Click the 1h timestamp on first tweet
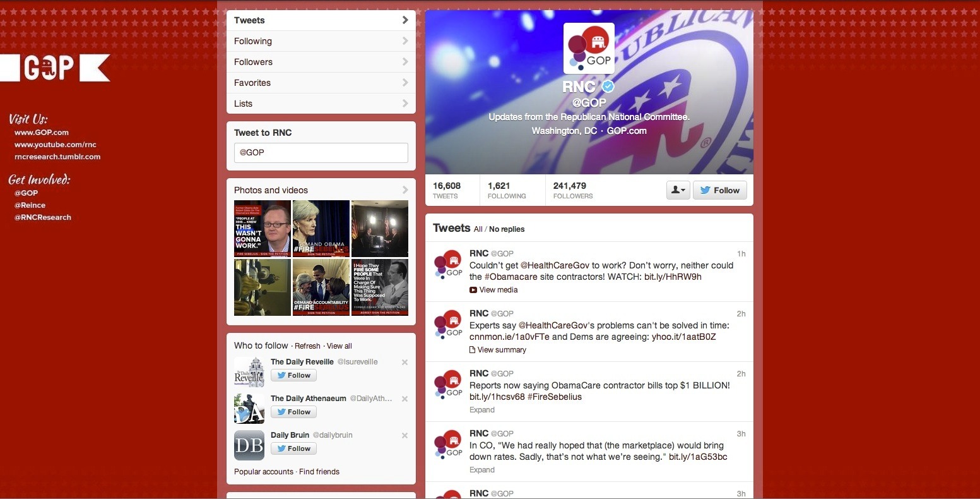 (x=741, y=254)
